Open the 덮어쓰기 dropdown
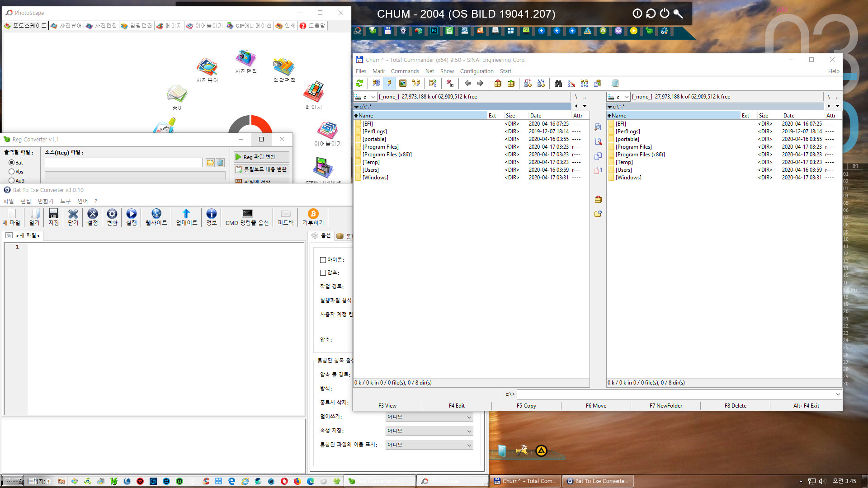This screenshot has width=868, height=488. [429, 417]
